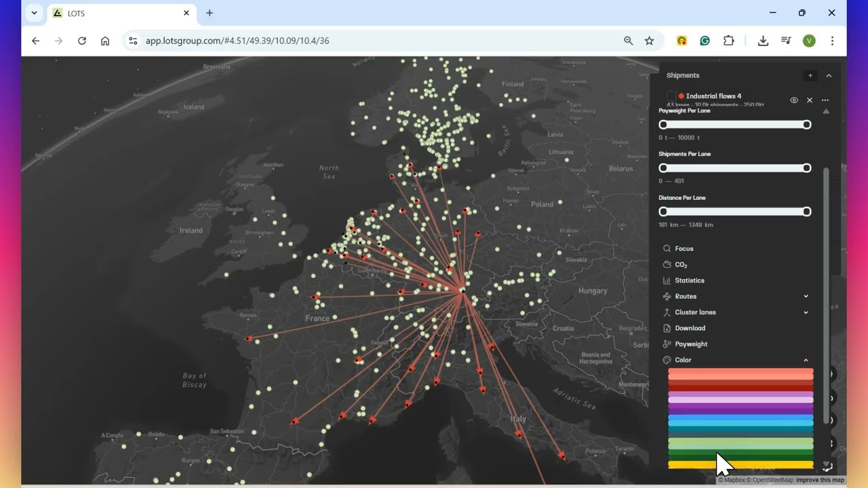The width and height of the screenshot is (868, 488).
Task: Go back in the browser
Action: click(35, 41)
